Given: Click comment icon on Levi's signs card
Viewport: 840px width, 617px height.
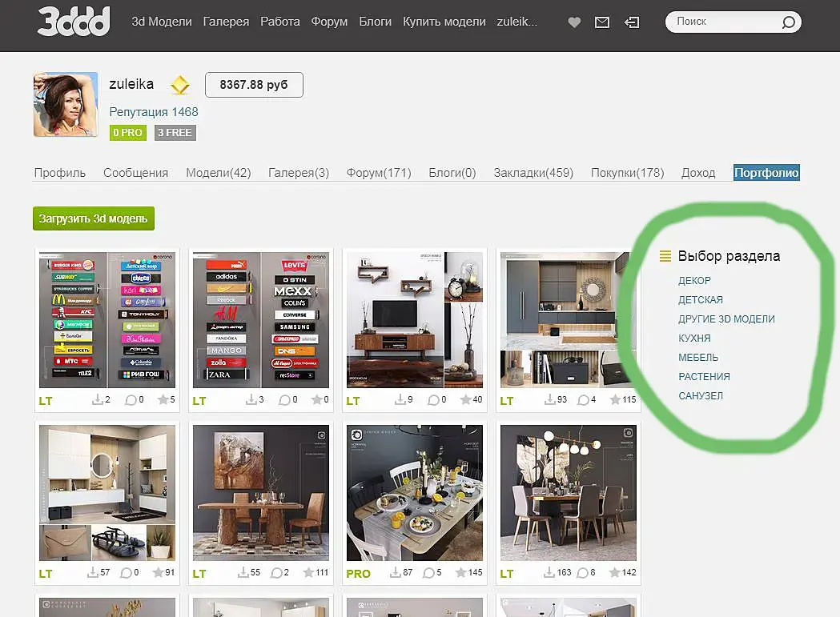Looking at the screenshot, I should point(284,400).
